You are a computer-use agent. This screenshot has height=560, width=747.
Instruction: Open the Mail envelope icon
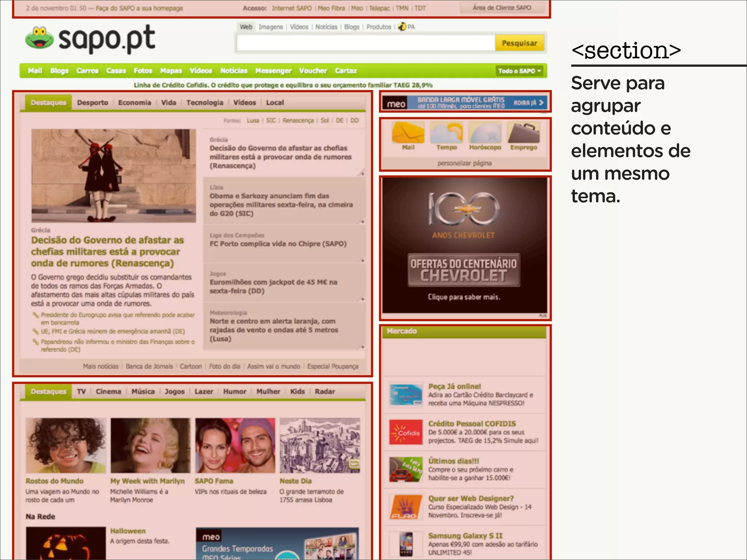point(408,133)
